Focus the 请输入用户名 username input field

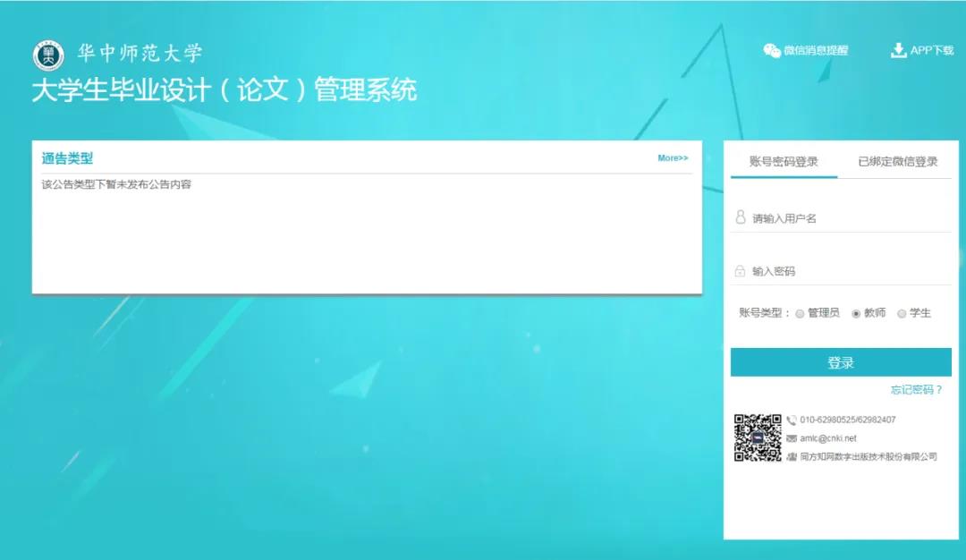(x=845, y=218)
